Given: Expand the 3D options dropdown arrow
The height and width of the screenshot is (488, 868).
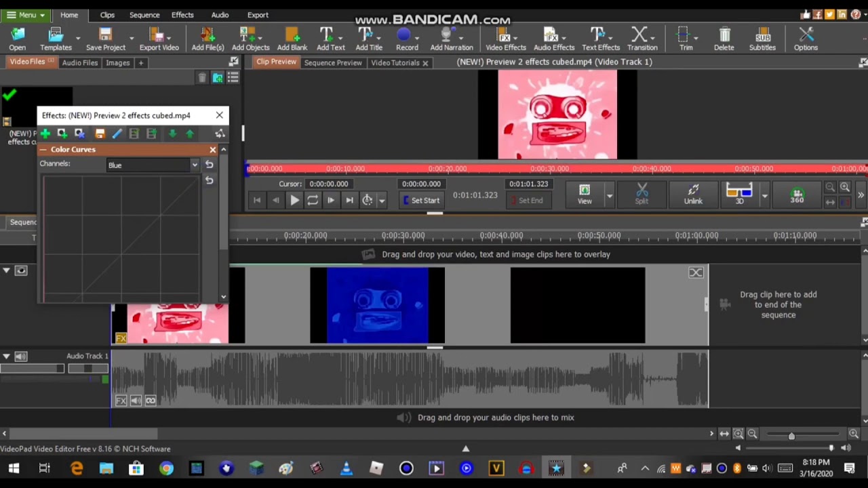Looking at the screenshot, I should pyautogui.click(x=764, y=195).
